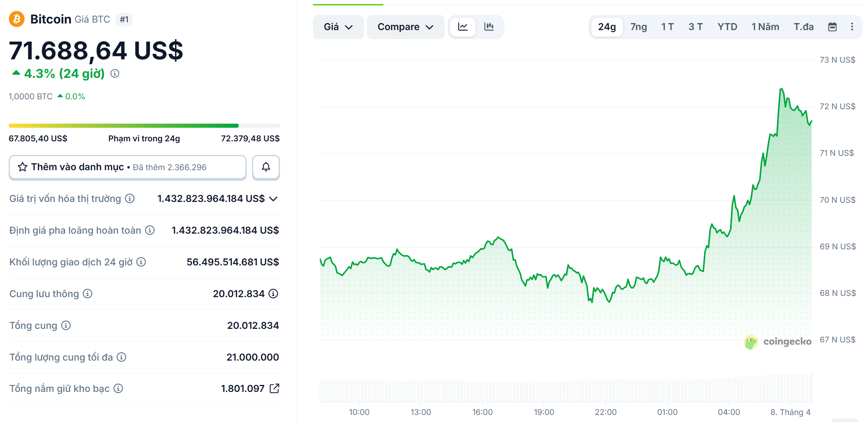Click the info icon beside Tổng cung

[65, 326]
